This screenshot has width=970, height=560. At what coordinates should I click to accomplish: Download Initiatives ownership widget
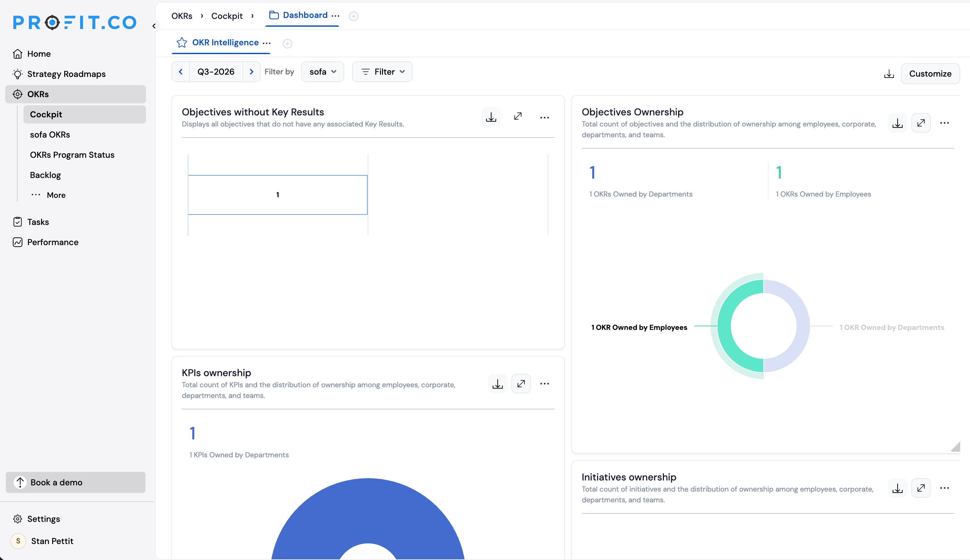(x=898, y=488)
